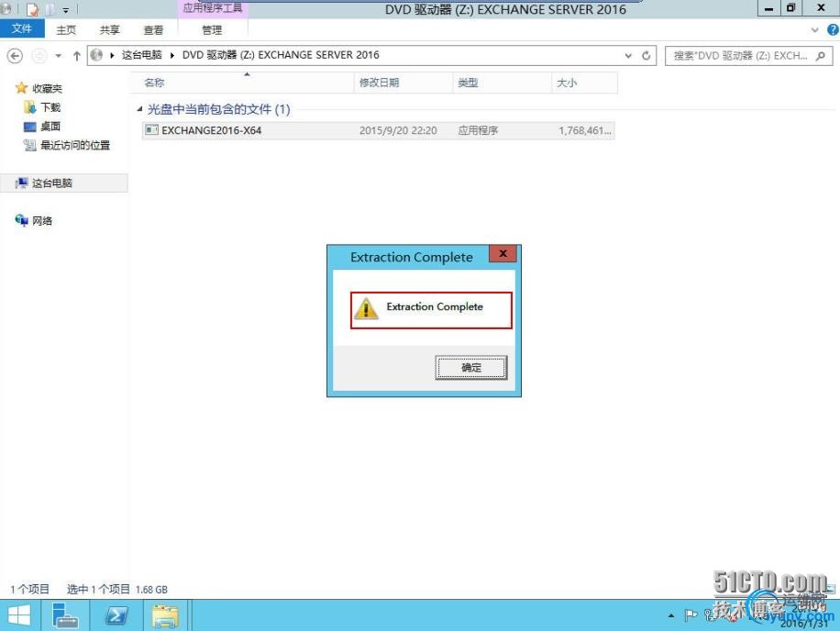Refresh the current folder view

pyautogui.click(x=647, y=56)
